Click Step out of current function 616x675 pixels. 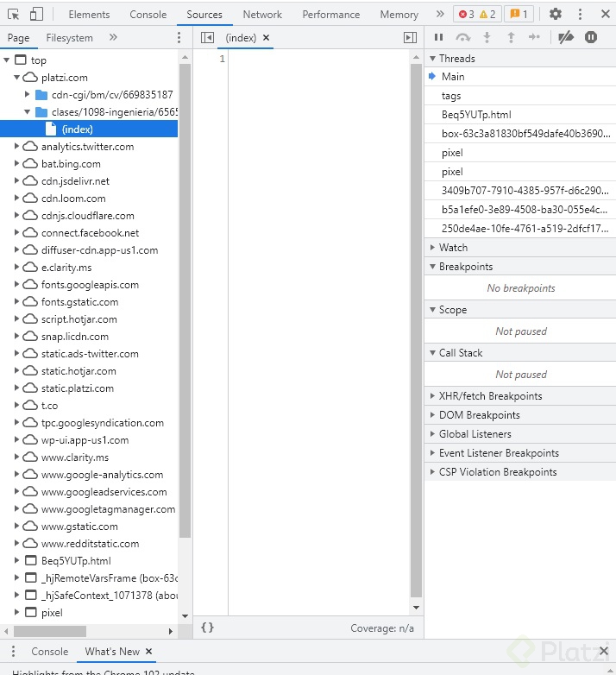click(x=511, y=37)
